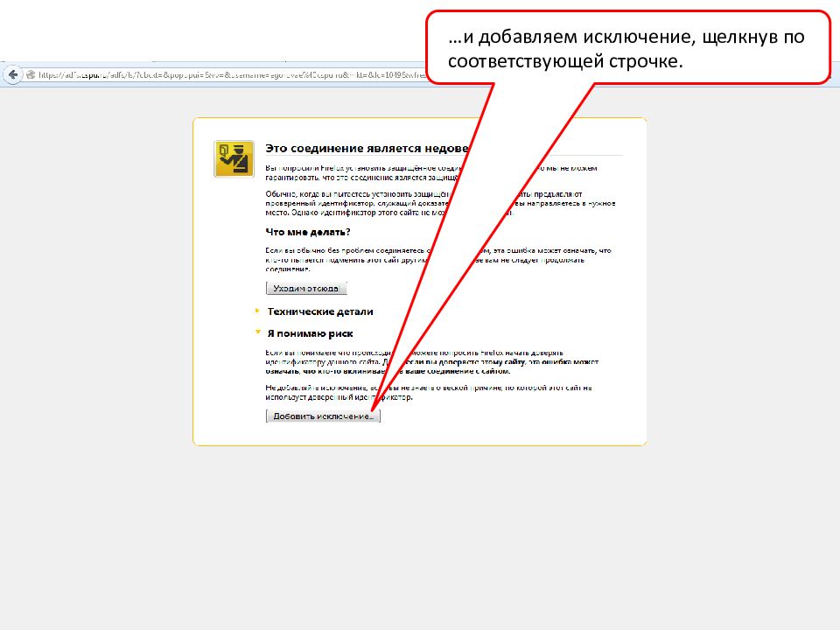This screenshot has width=840, height=630.
Task: Collapse section via "Я понимаю риск" triangle arrow
Action: tap(257, 332)
